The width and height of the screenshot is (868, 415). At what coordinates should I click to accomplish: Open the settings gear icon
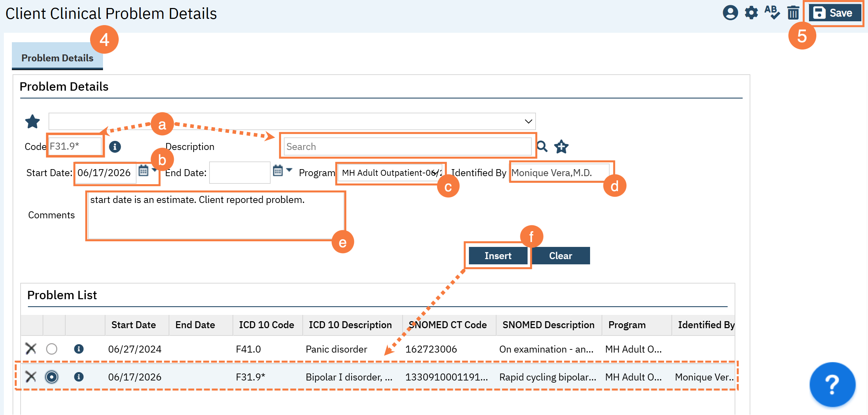751,13
